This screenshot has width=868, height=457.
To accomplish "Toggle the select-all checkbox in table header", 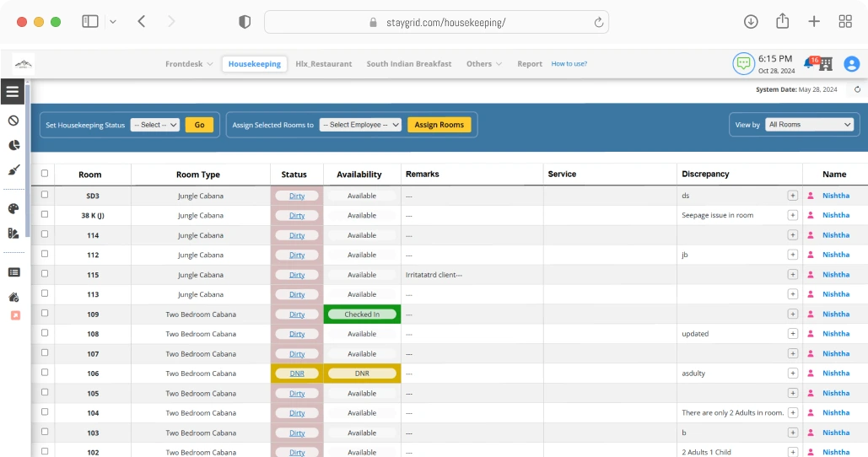I will coord(45,173).
